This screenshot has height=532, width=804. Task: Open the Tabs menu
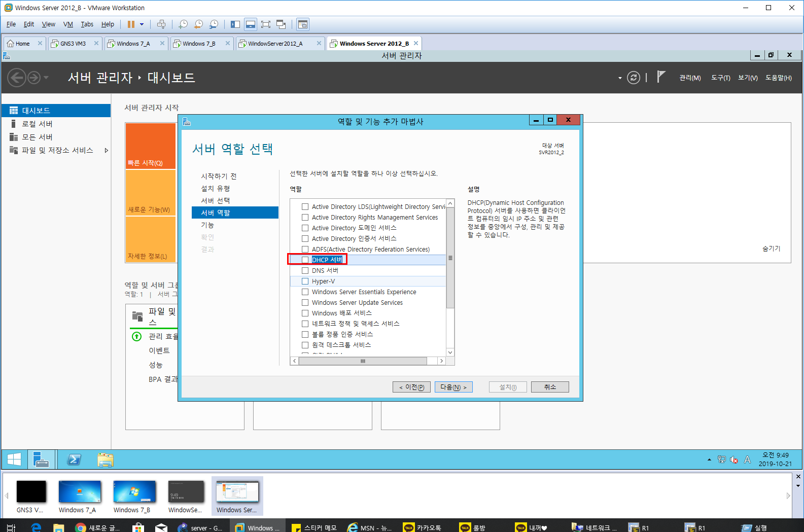click(87, 24)
